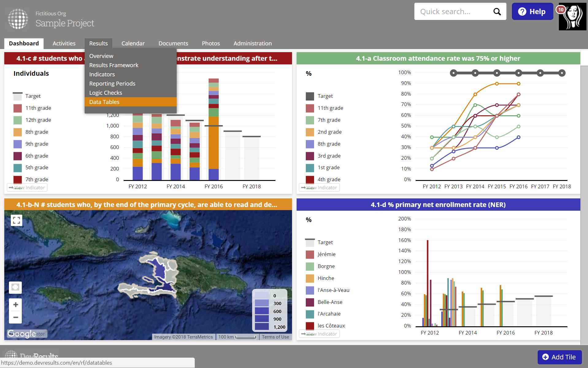Toggle 6th grade legend swatch
The image size is (588, 368).
tap(17, 156)
